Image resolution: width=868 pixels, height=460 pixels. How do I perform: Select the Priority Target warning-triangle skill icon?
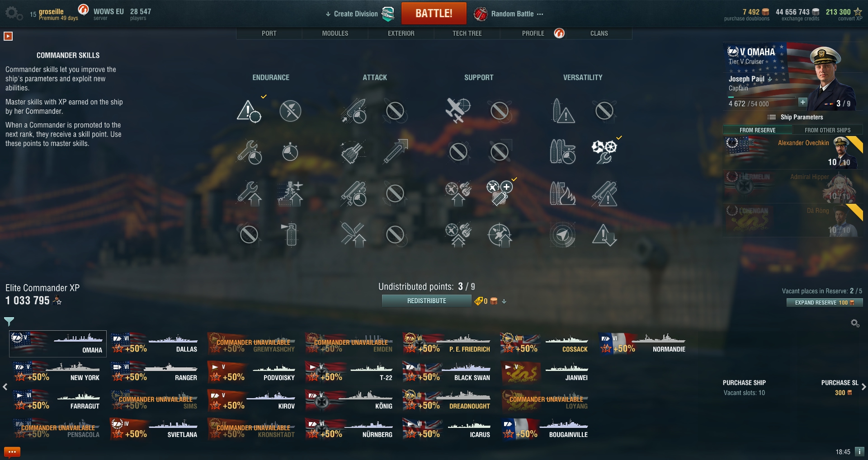249,111
